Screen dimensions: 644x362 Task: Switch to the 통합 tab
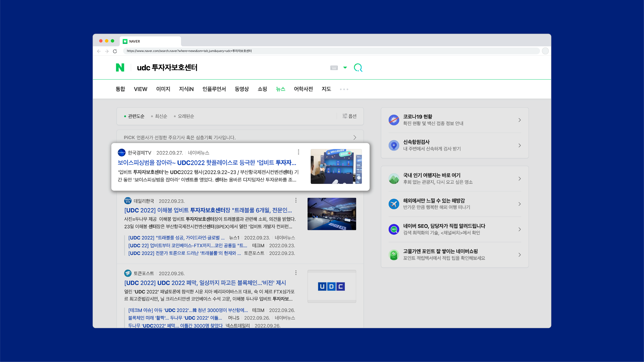pyautogui.click(x=120, y=89)
